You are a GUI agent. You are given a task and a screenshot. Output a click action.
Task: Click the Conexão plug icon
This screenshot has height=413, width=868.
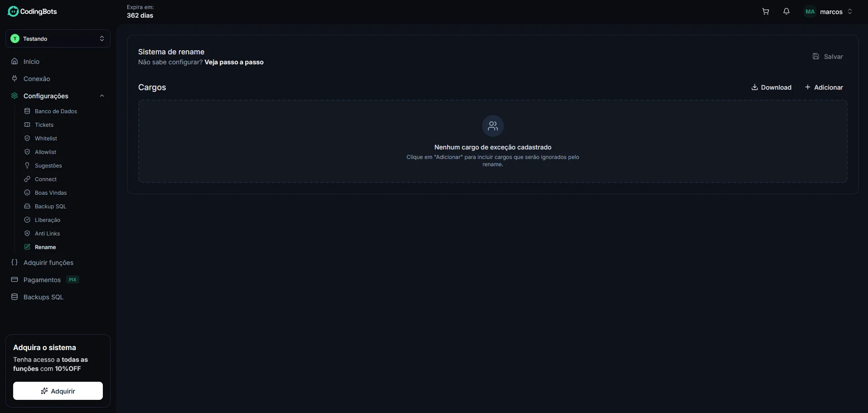click(14, 78)
